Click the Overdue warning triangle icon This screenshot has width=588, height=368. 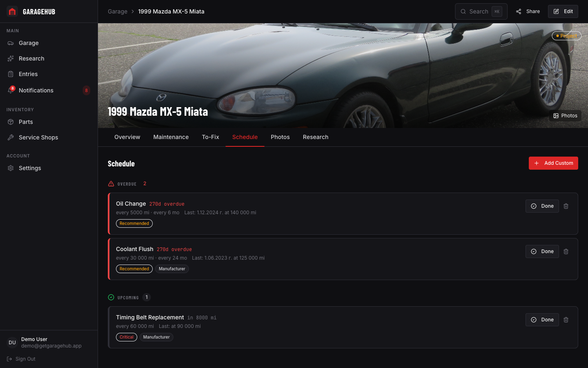[111, 184]
